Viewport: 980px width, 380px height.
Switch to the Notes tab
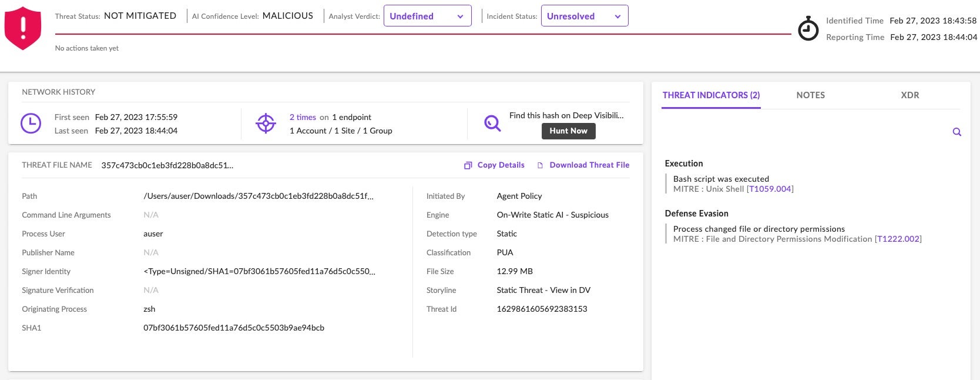810,95
